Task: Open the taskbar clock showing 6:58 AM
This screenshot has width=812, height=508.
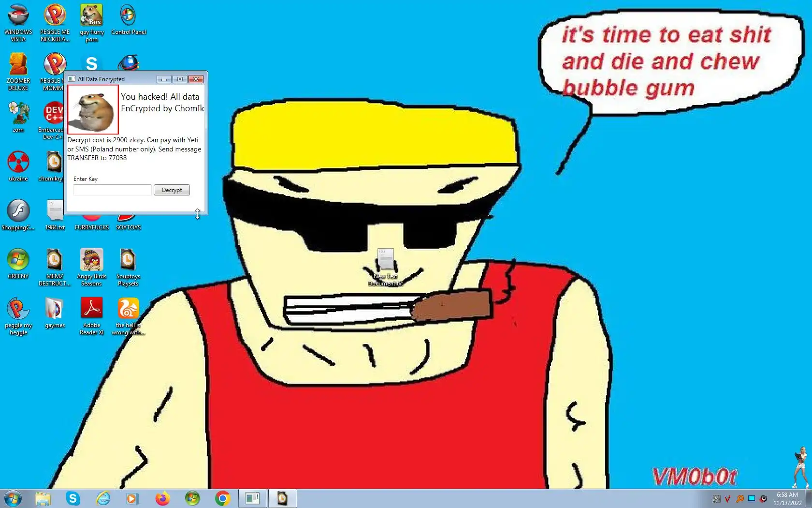Action: [787, 499]
